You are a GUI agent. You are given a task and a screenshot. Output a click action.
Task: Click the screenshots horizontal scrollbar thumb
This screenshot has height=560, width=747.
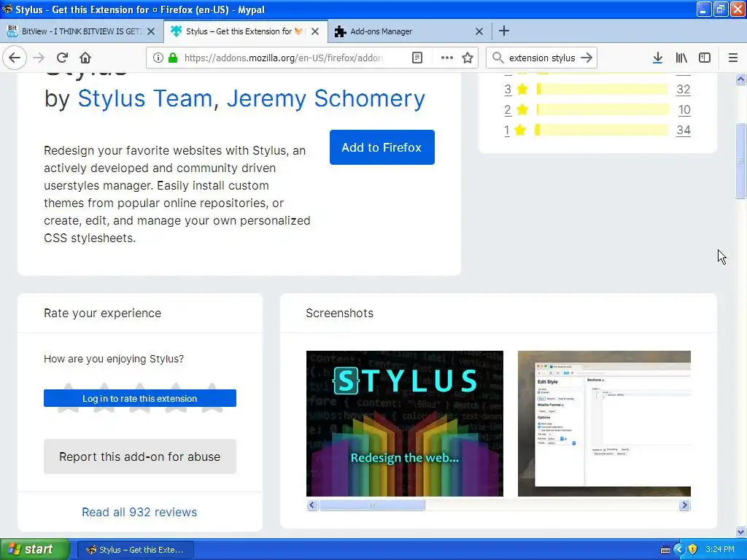click(371, 505)
